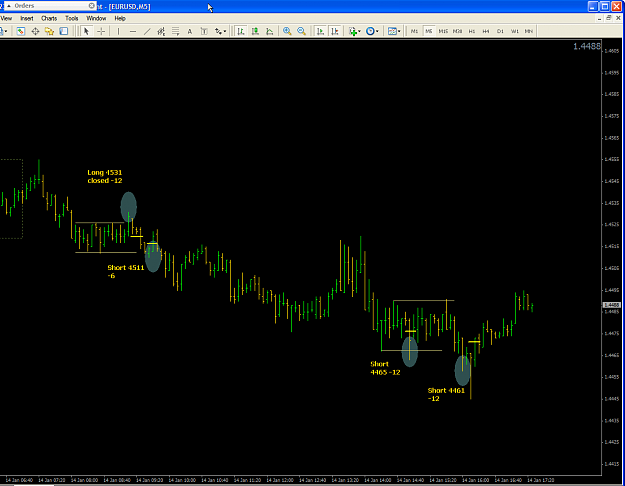
Task: Open the Help menu
Action: (x=120, y=18)
